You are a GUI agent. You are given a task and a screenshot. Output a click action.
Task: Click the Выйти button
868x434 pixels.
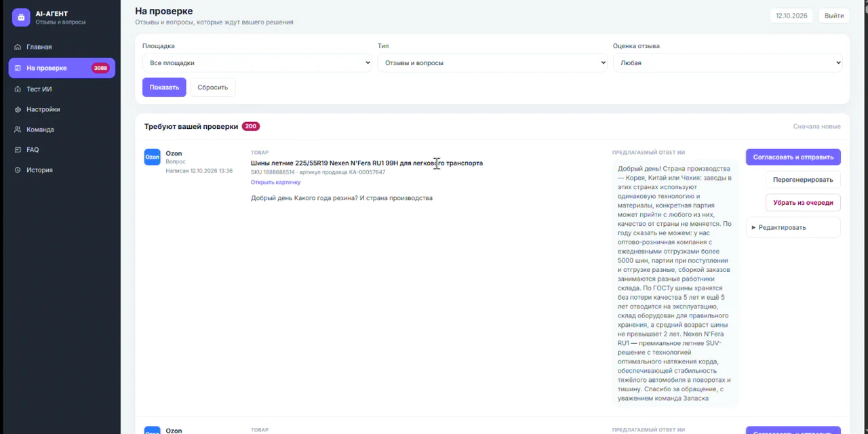point(834,16)
